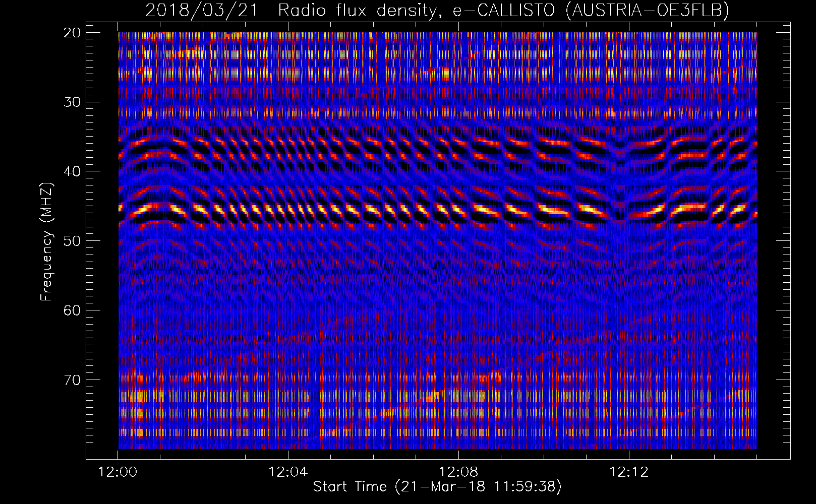Click the '12:12' time tick label
This screenshot has width=816, height=504.
point(629,472)
